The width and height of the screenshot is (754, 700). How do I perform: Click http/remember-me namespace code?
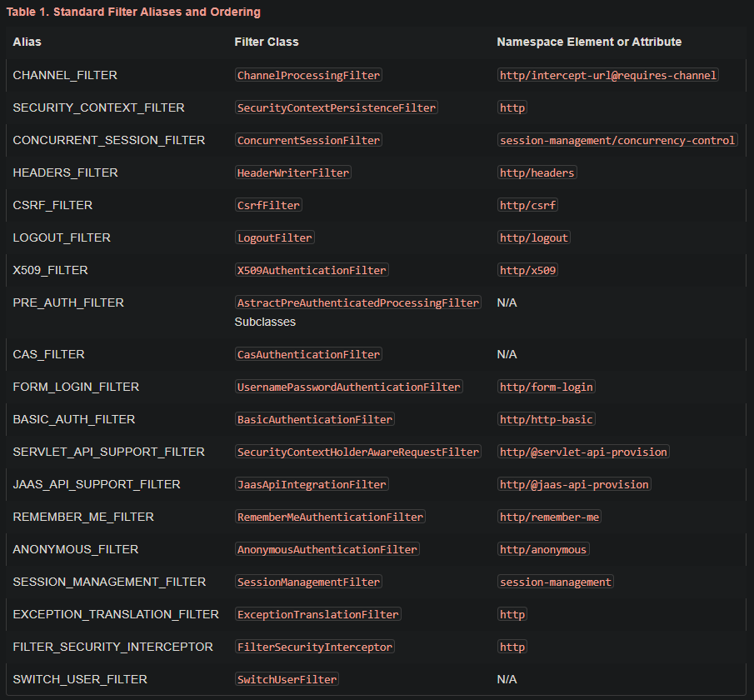click(549, 517)
